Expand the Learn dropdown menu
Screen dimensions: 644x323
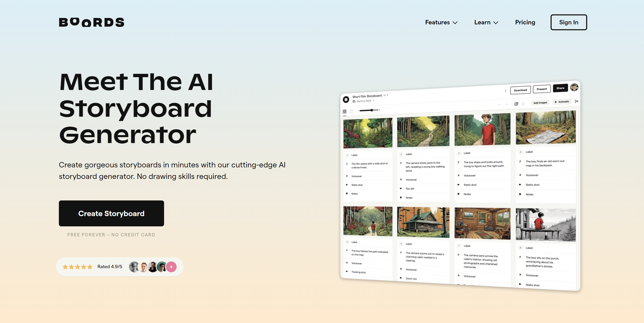point(487,22)
